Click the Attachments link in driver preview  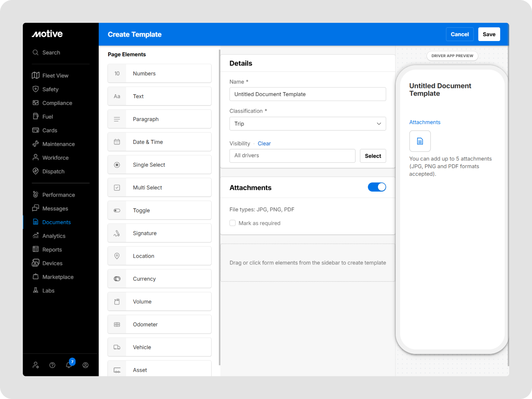point(425,122)
